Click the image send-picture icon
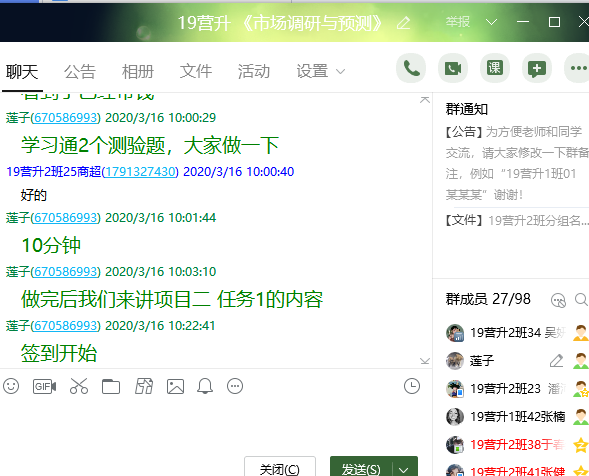The width and height of the screenshot is (589, 476). coord(175,386)
